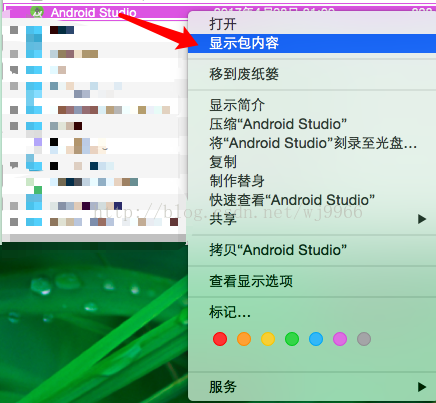
Task: Choose 压缩“Android Studio” menu entry
Action: (312, 124)
